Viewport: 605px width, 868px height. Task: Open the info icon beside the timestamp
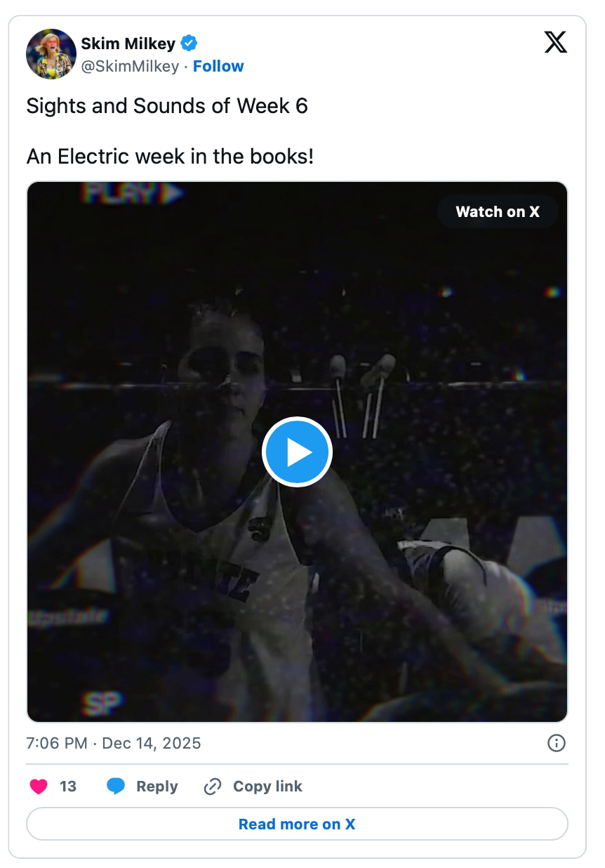(556, 743)
